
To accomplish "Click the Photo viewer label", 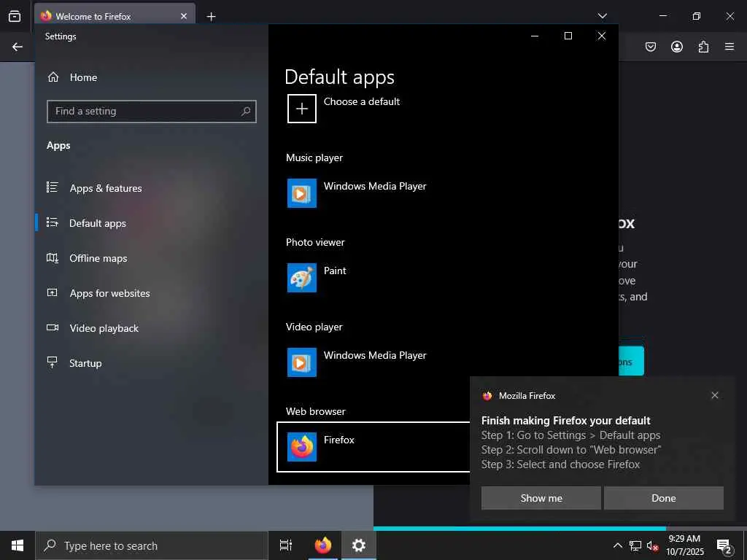I will pos(315,242).
